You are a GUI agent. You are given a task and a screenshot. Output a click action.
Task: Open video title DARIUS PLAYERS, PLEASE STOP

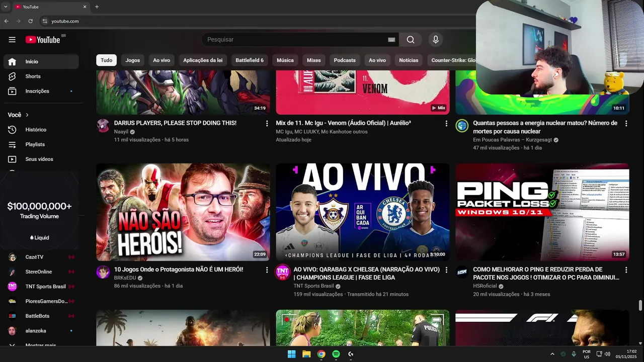tap(175, 123)
